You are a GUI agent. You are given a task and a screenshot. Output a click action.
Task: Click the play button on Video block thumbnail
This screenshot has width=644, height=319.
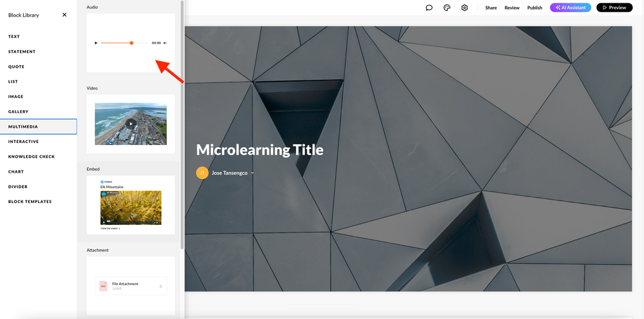(131, 124)
